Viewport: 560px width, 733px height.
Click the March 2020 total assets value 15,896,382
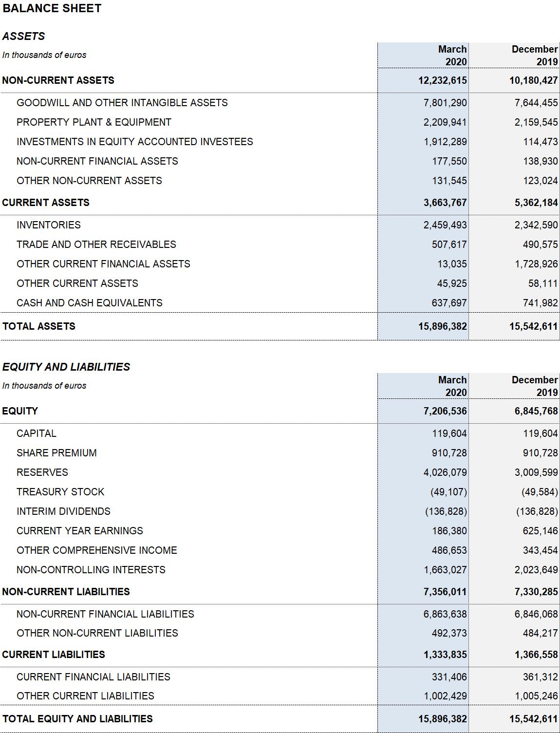[443, 326]
